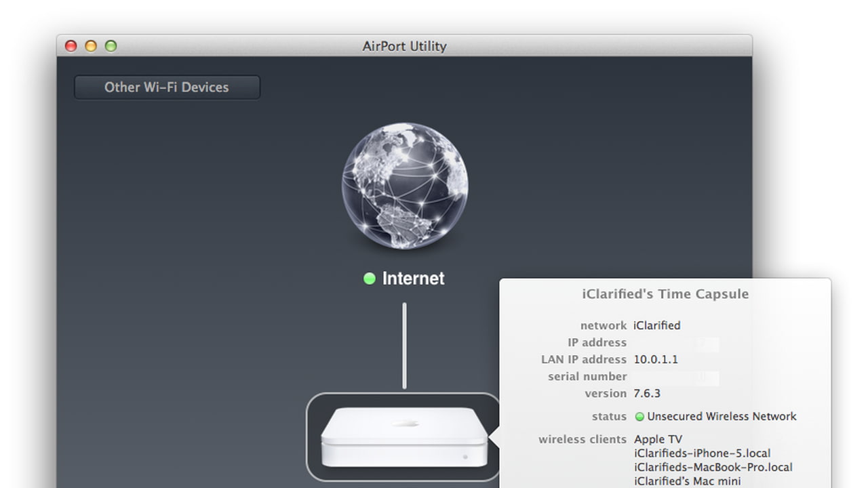Enable security for the iClarified network
Viewport: 868px width, 488px height.
(x=722, y=416)
